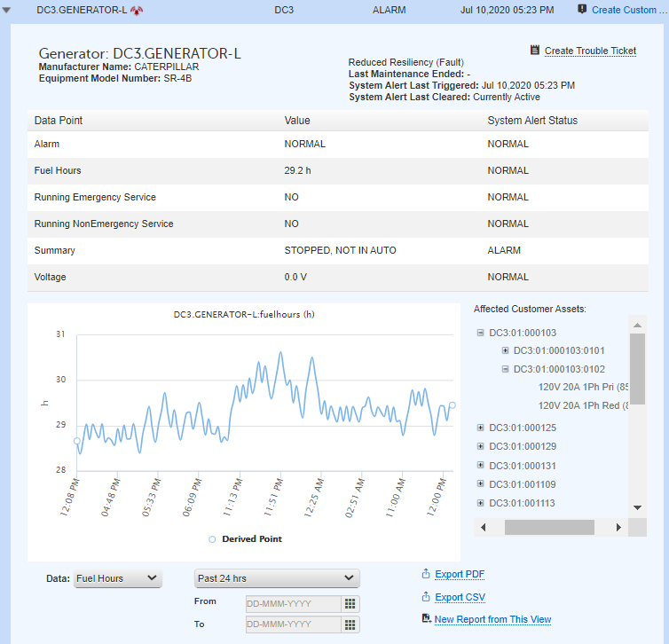Expand the DC3:01:000103:0101 tree node
The width and height of the screenshot is (669, 644).
point(505,351)
